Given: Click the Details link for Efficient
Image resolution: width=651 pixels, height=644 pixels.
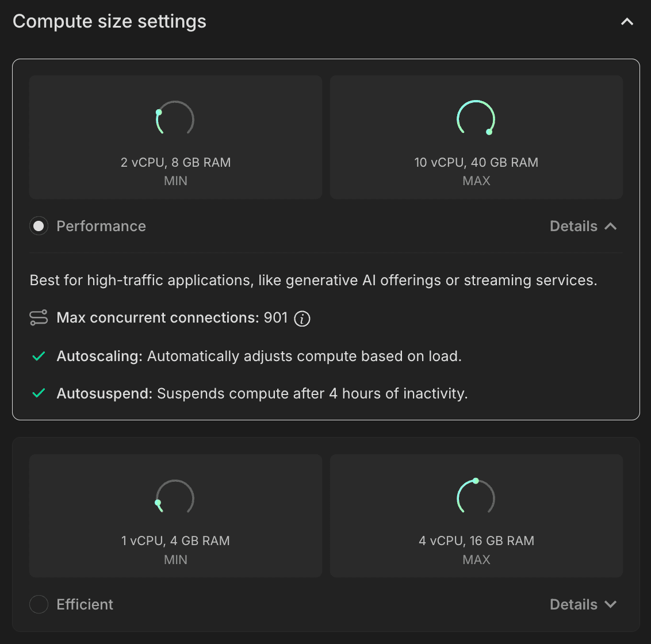Looking at the screenshot, I should point(583,604).
